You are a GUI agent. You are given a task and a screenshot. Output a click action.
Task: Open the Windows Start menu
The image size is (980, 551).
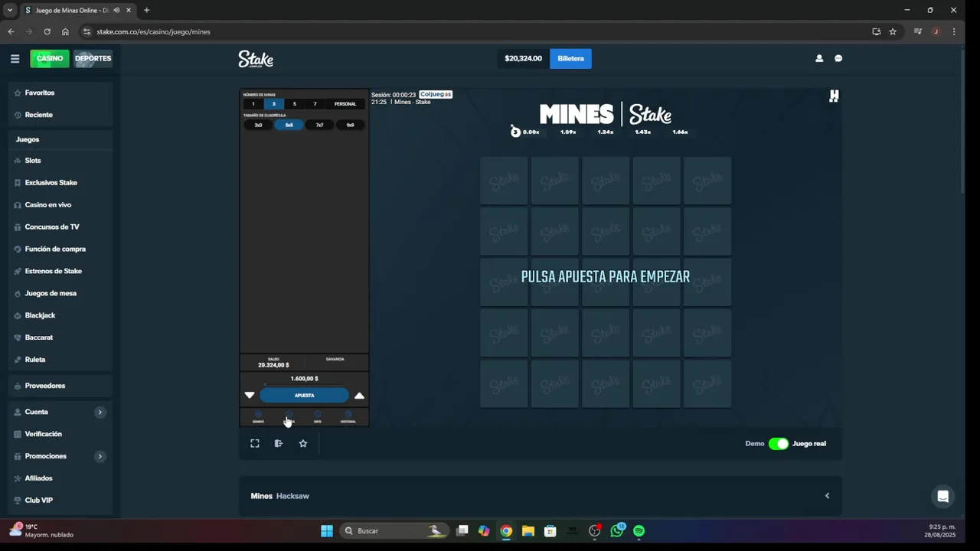pyautogui.click(x=327, y=530)
